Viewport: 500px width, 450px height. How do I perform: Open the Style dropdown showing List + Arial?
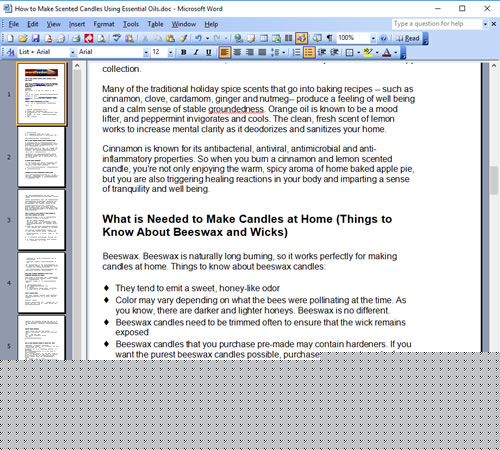coord(72,52)
